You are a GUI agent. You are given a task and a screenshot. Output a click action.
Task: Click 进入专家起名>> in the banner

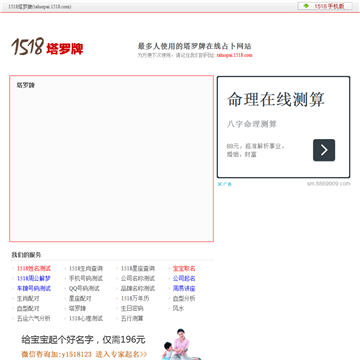(x=121, y=354)
